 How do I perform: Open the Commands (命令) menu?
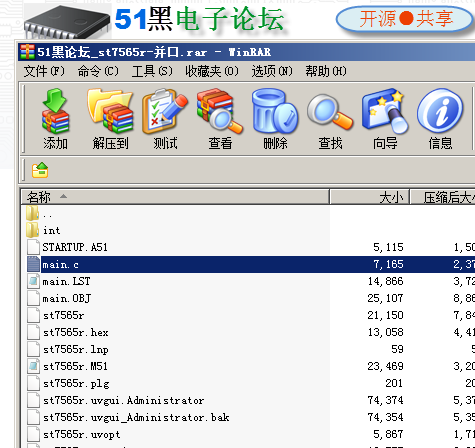coord(98,71)
